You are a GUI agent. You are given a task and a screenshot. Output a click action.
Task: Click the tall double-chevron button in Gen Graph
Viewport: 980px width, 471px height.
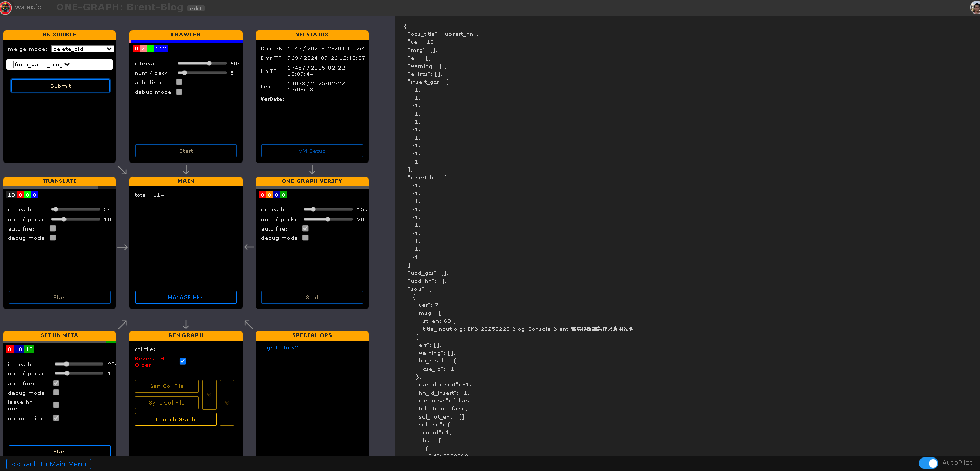pos(227,402)
